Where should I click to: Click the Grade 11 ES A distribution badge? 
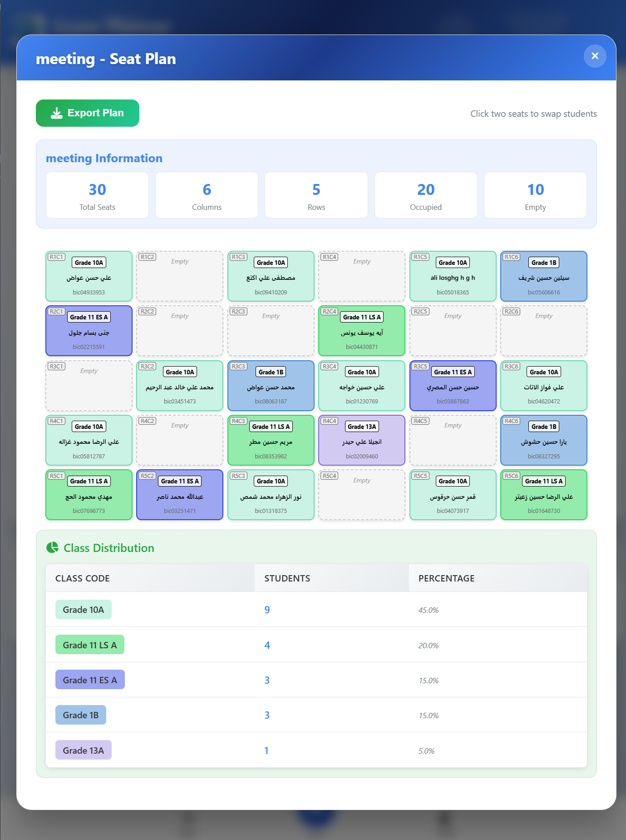point(90,680)
